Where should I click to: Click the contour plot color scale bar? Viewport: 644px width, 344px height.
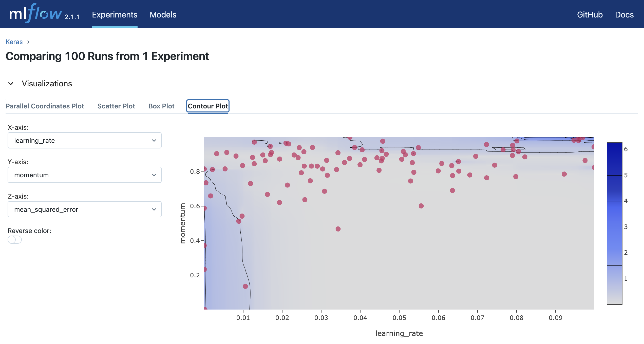[615, 223]
